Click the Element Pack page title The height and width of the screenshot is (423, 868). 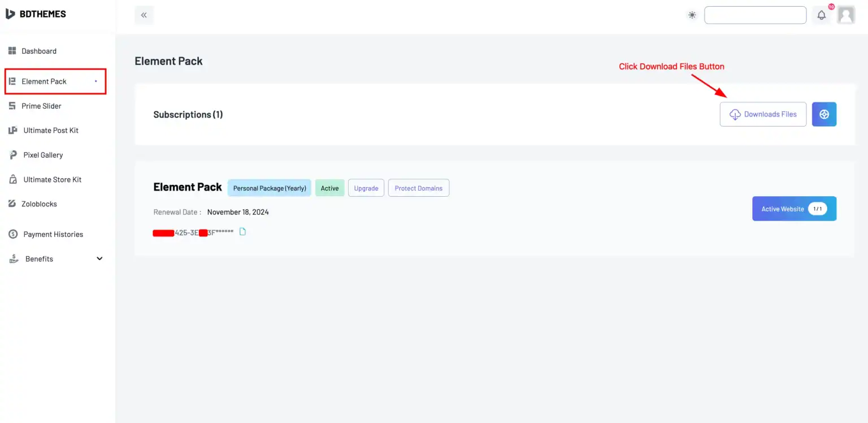click(168, 61)
